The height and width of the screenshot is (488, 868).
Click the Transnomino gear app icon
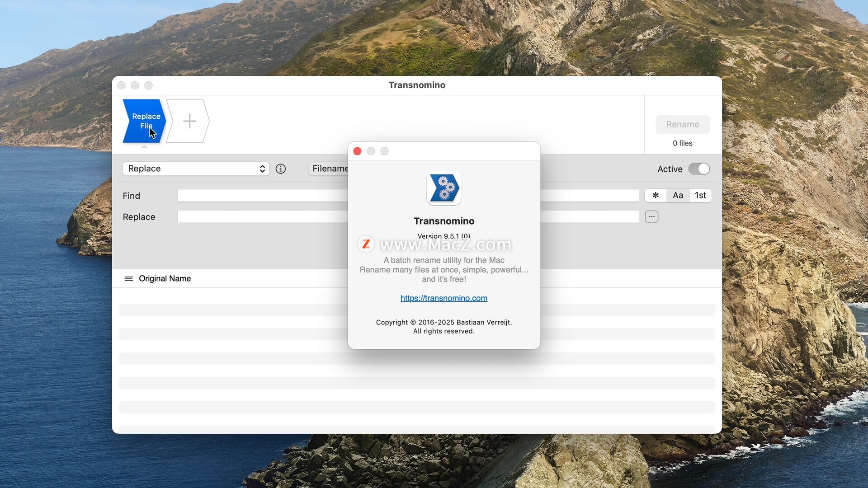(443, 188)
